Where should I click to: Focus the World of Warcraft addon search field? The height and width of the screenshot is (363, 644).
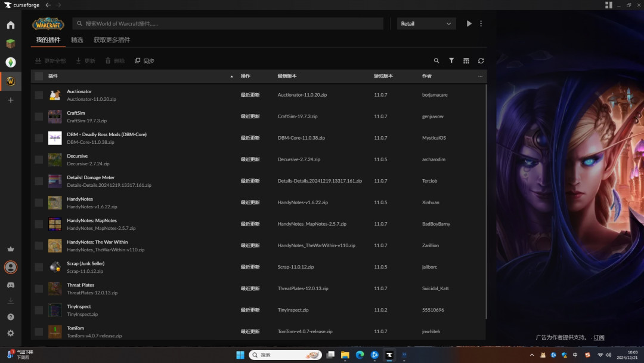tap(228, 24)
